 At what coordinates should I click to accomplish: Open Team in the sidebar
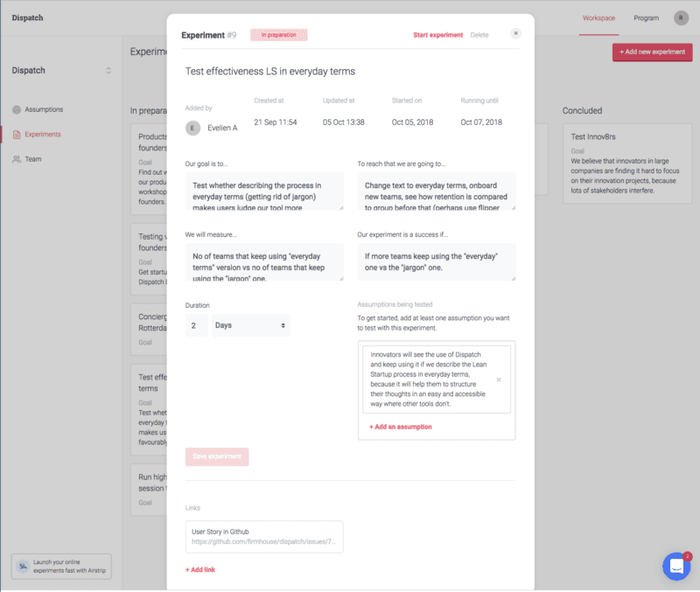[x=33, y=159]
